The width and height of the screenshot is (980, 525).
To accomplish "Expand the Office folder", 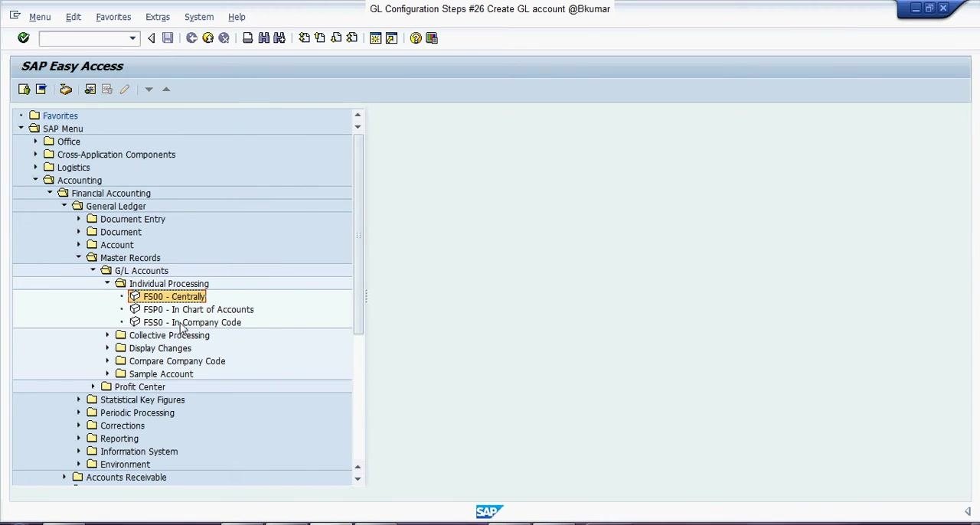I will 35,142.
